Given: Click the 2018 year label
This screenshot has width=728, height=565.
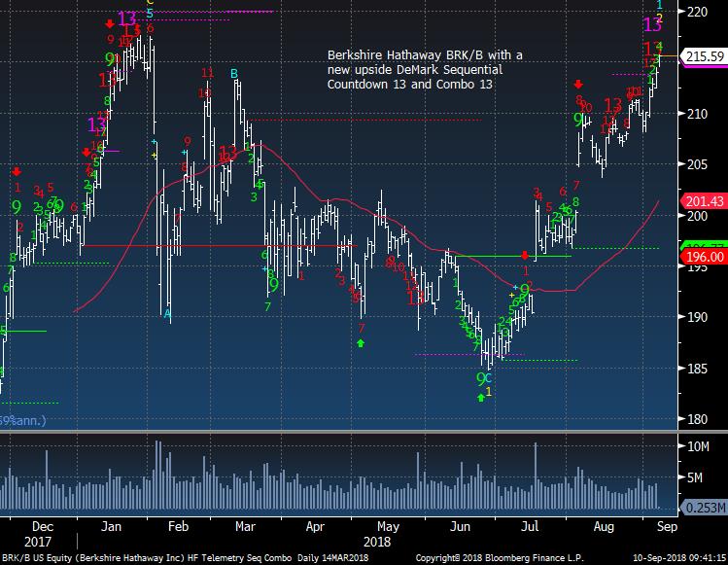Looking at the screenshot, I should pos(377,542).
